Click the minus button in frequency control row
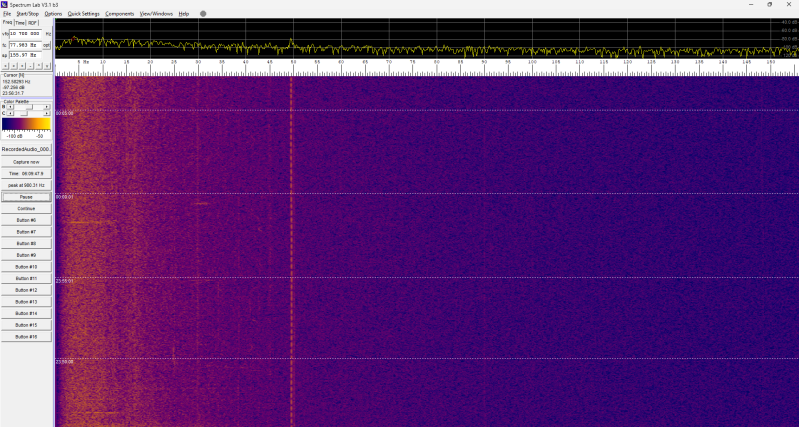 point(30,66)
